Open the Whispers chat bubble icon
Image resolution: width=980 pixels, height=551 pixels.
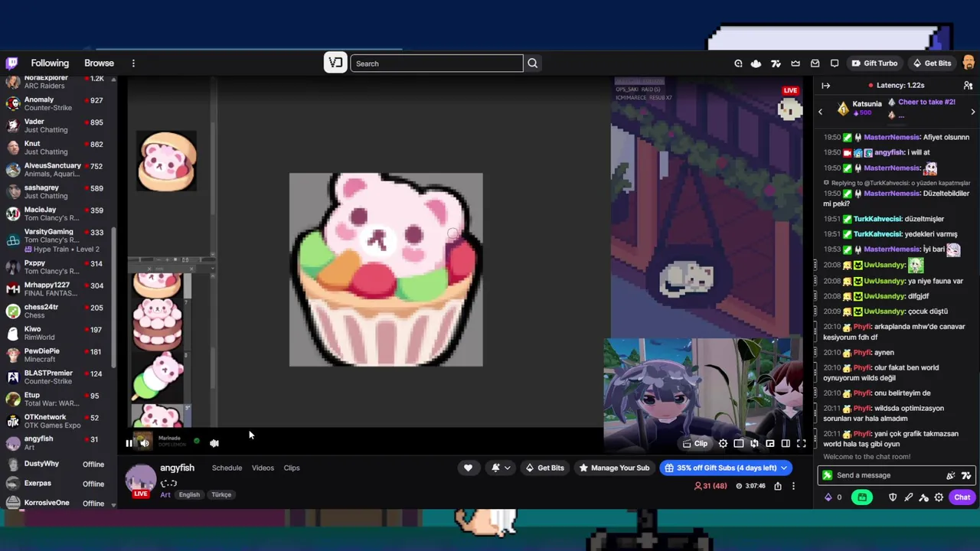(835, 64)
